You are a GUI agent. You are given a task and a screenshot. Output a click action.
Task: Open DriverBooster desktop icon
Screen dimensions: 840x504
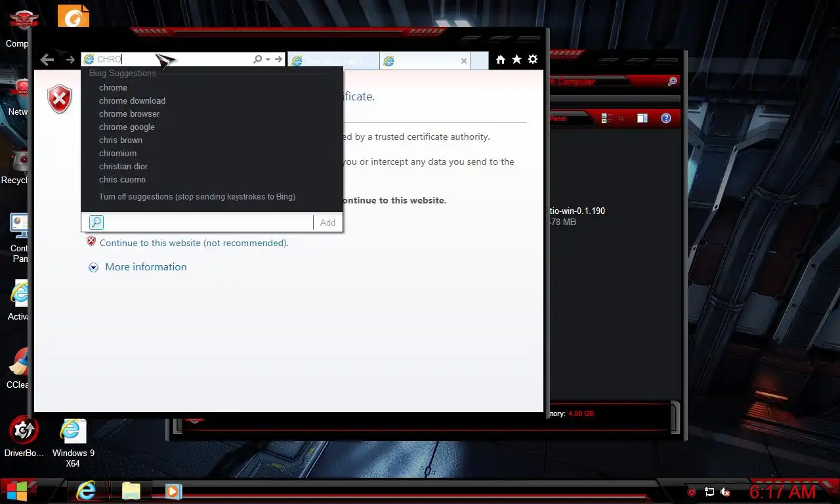point(24,438)
